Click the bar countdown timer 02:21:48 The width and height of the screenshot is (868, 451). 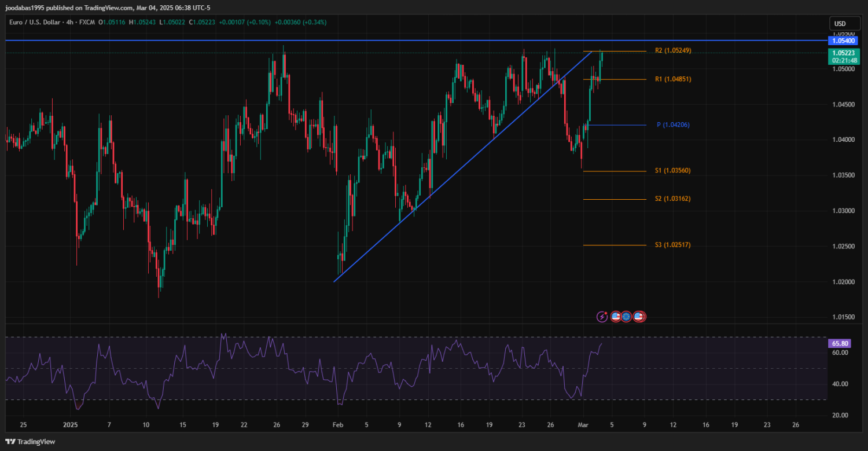coord(844,60)
